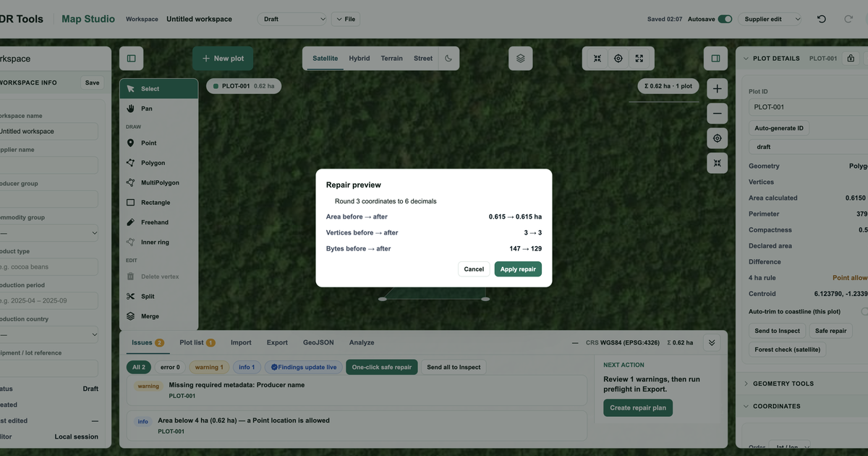This screenshot has height=456, width=868.
Task: Click the collapse arrows icon below zoom controls
Action: (x=717, y=163)
